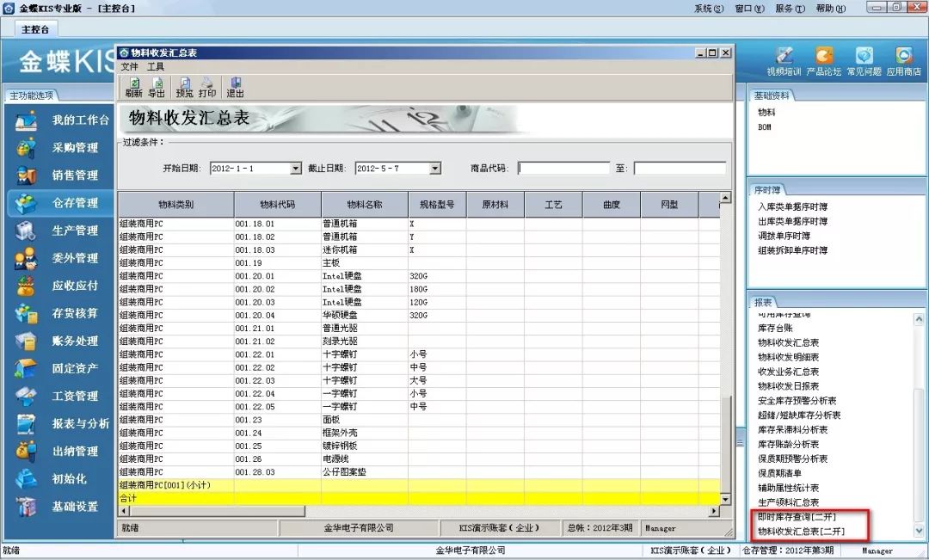Expand the 开始日期 date dropdown
This screenshot has width=929, height=560.
click(x=296, y=169)
